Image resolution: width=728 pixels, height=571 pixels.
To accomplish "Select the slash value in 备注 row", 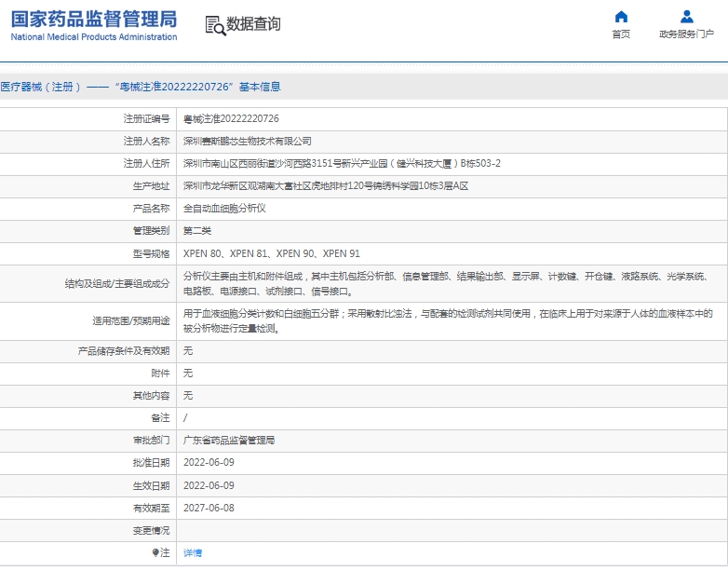I will coord(185,418).
